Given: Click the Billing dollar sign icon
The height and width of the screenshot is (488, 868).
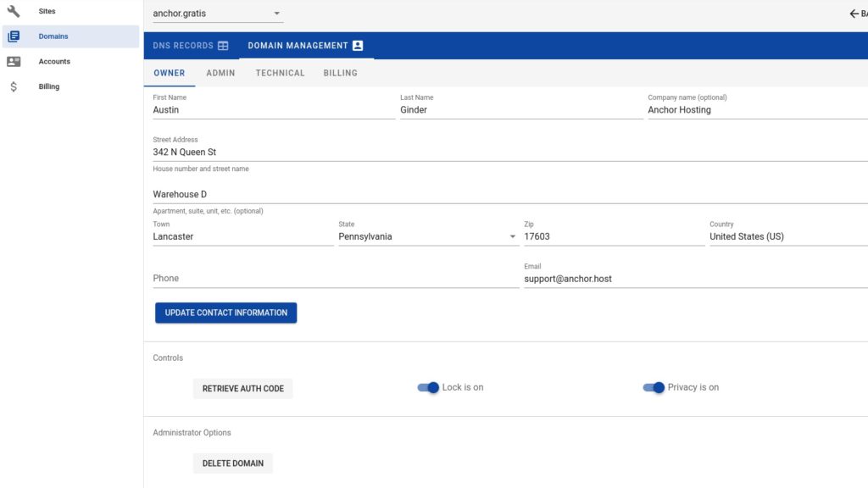Looking at the screenshot, I should pyautogui.click(x=14, y=86).
